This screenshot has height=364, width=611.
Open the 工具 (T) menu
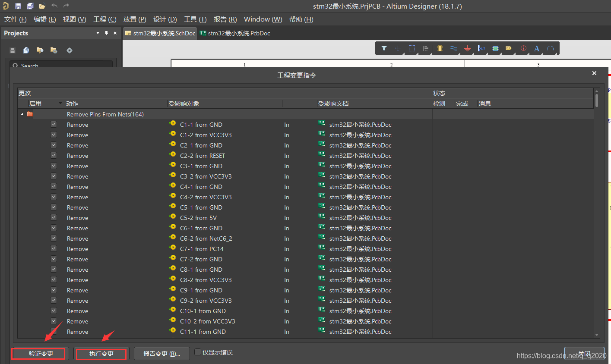pyautogui.click(x=195, y=19)
